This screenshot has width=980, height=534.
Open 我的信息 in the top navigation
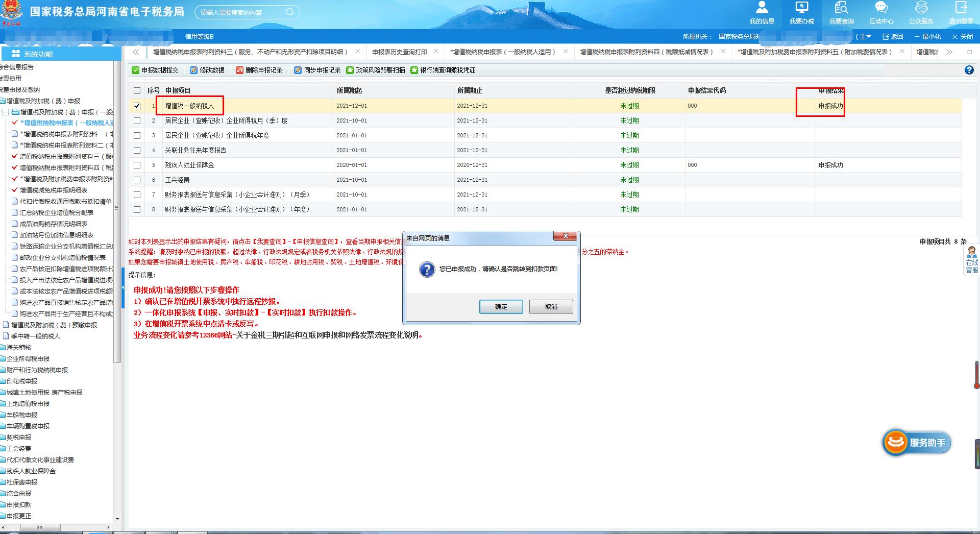point(762,13)
